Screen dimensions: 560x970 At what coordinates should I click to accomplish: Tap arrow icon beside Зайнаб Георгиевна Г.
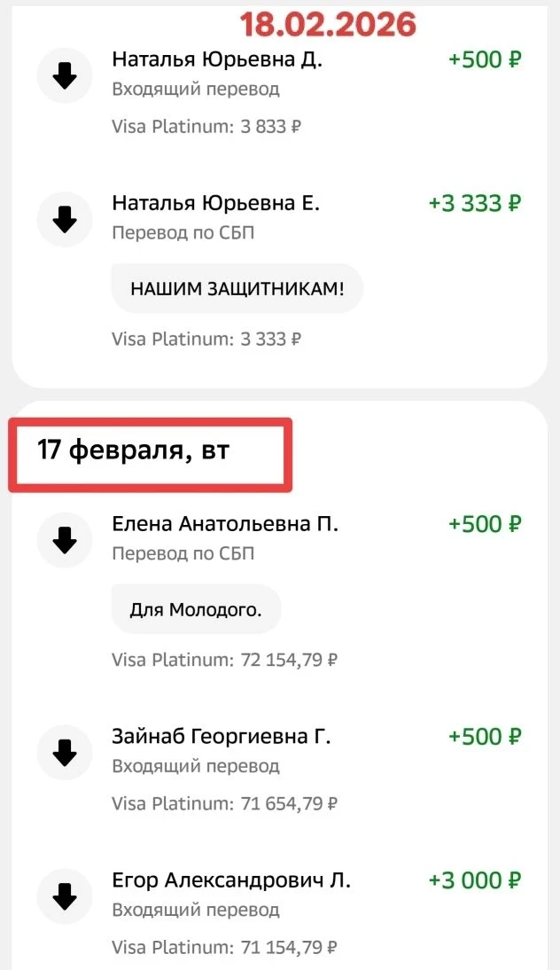65,752
